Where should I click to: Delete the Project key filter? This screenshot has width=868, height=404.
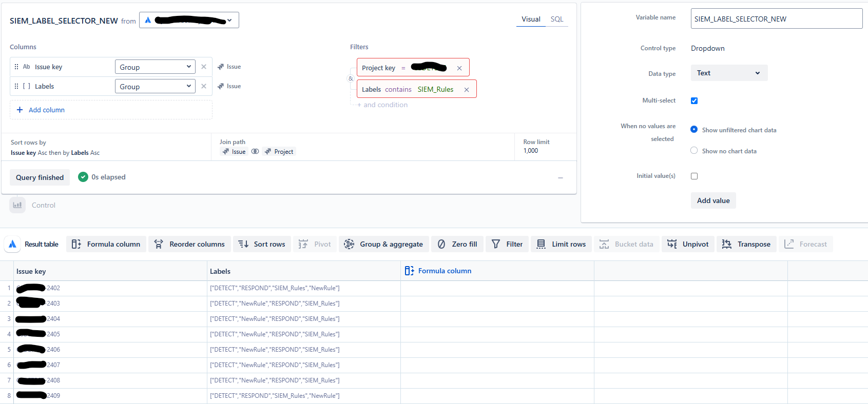click(x=459, y=68)
